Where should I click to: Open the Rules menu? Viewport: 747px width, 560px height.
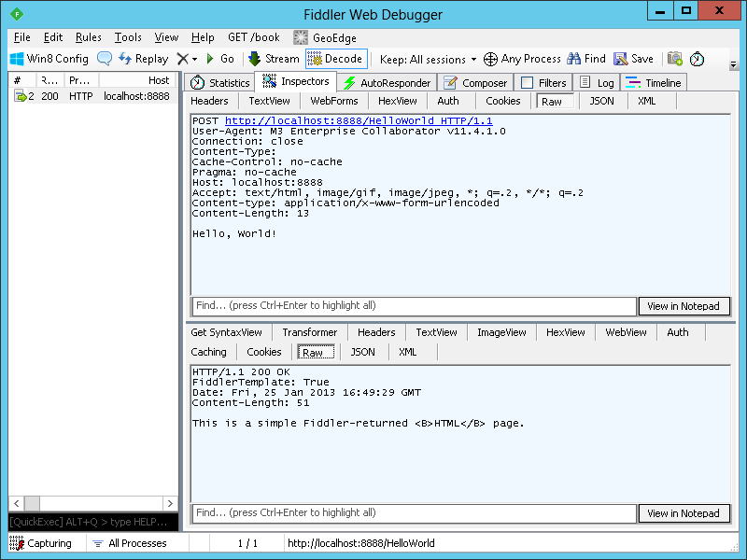[89, 37]
